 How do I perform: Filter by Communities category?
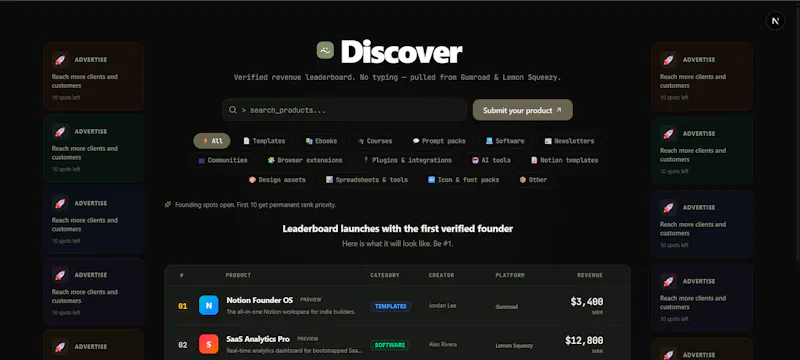point(222,160)
